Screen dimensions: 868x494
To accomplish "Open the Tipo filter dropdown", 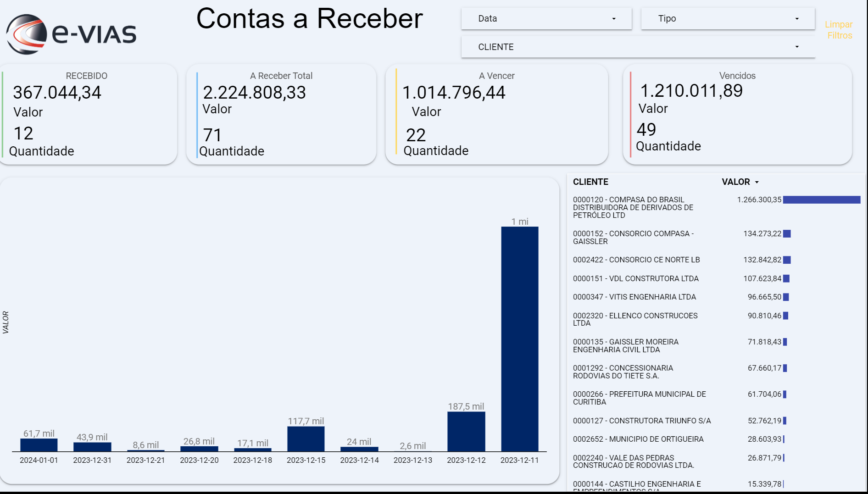I will coord(728,19).
